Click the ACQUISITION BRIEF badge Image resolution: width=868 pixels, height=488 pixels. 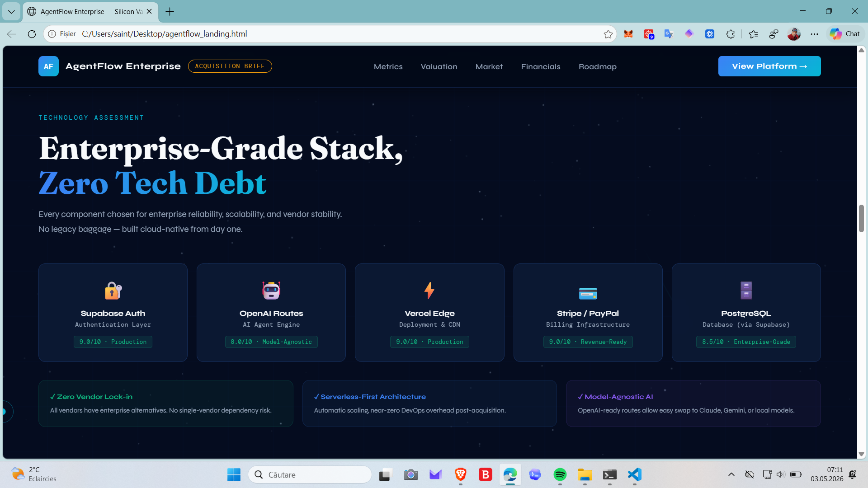230,66
